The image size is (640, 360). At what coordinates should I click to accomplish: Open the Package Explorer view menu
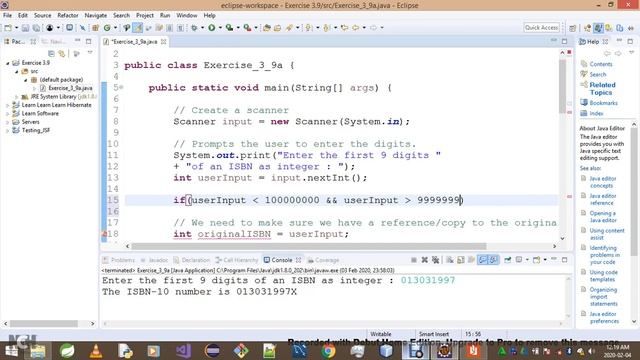tap(90, 53)
